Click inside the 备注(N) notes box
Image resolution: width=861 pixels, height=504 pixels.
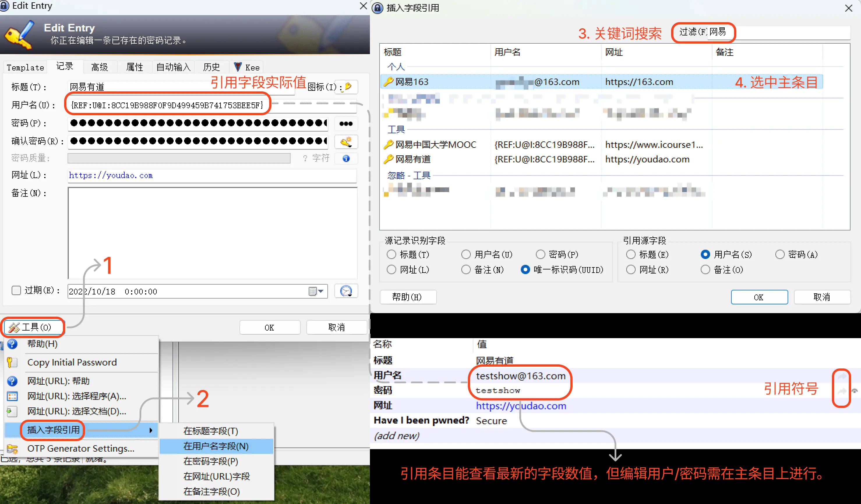(212, 233)
